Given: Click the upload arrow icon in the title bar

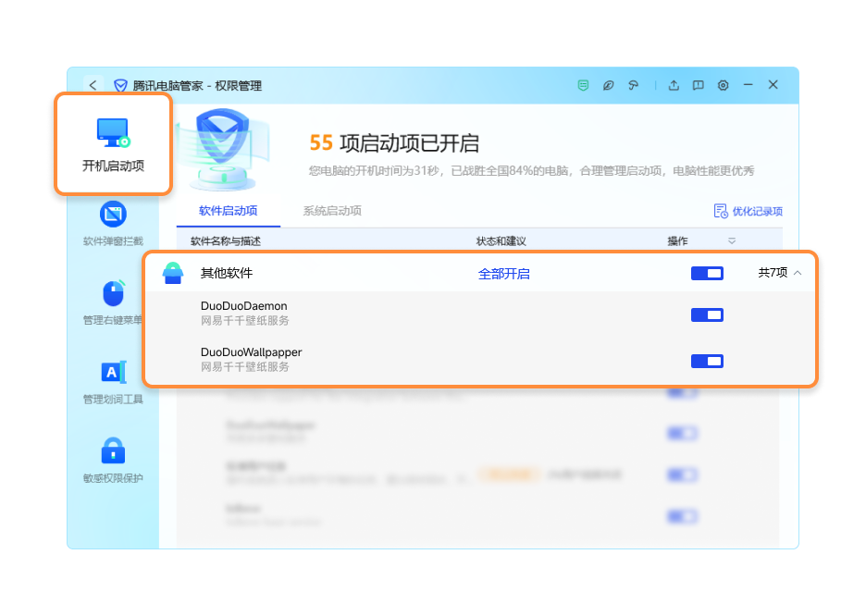Looking at the screenshot, I should (674, 85).
